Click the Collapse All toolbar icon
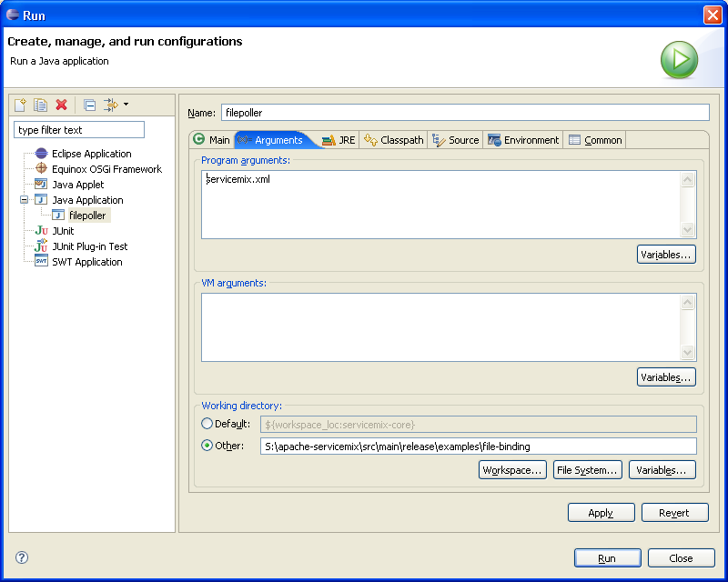The height and width of the screenshot is (582, 728). [89, 105]
